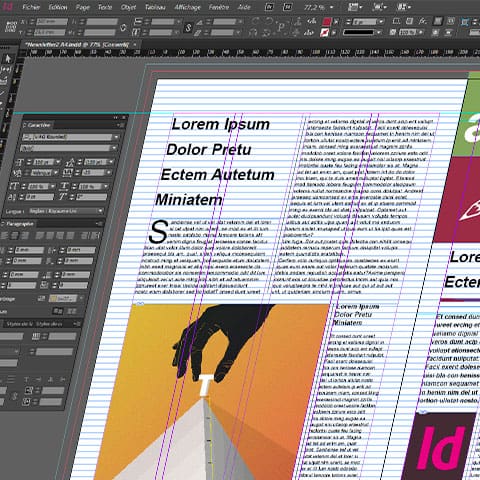Screen dimensions: 480x480
Task: Open the font size dropdown in Caractère
Action: coord(58,162)
